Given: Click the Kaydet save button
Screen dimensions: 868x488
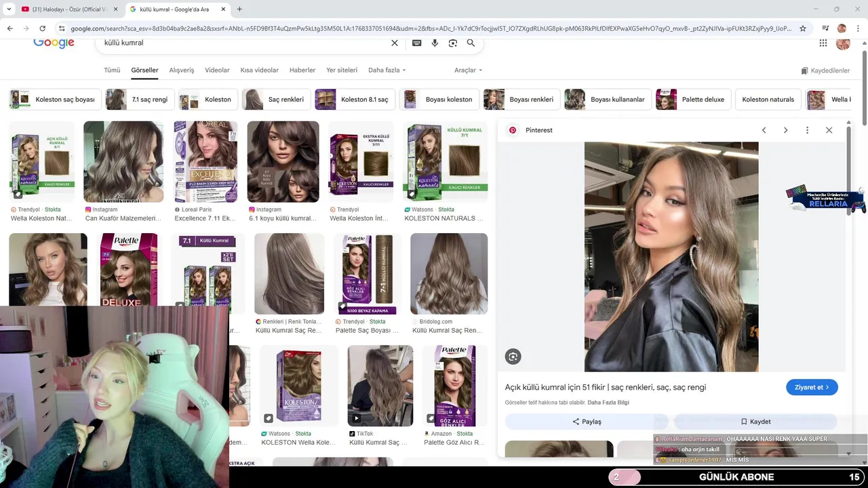Looking at the screenshot, I should pos(755,422).
